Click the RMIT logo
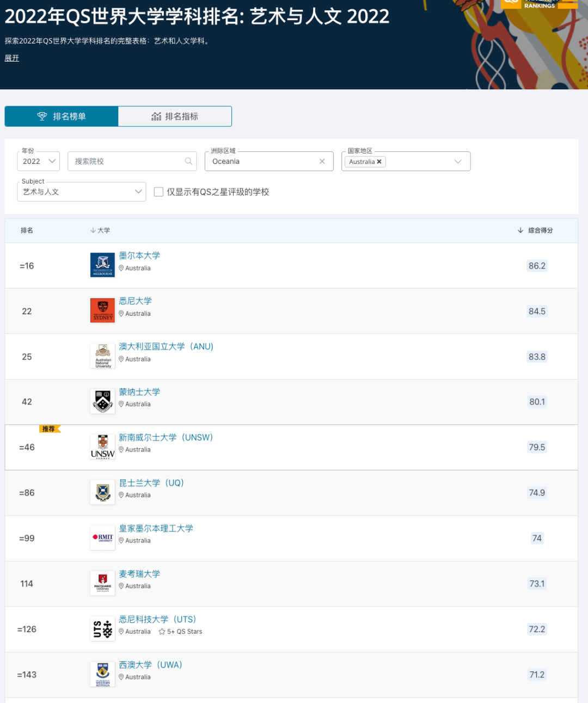588x703 pixels. [x=102, y=538]
